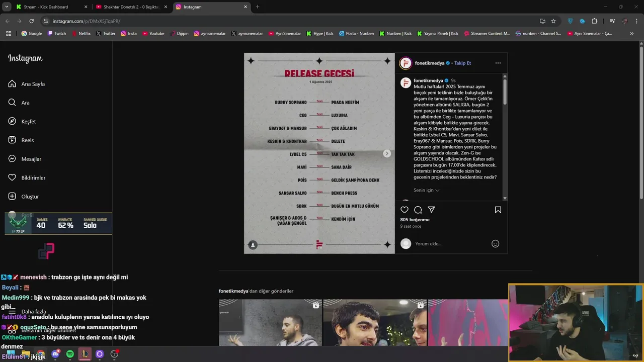Click the comment bubble icon
Viewport: 644px width, 362px height.
click(x=418, y=210)
